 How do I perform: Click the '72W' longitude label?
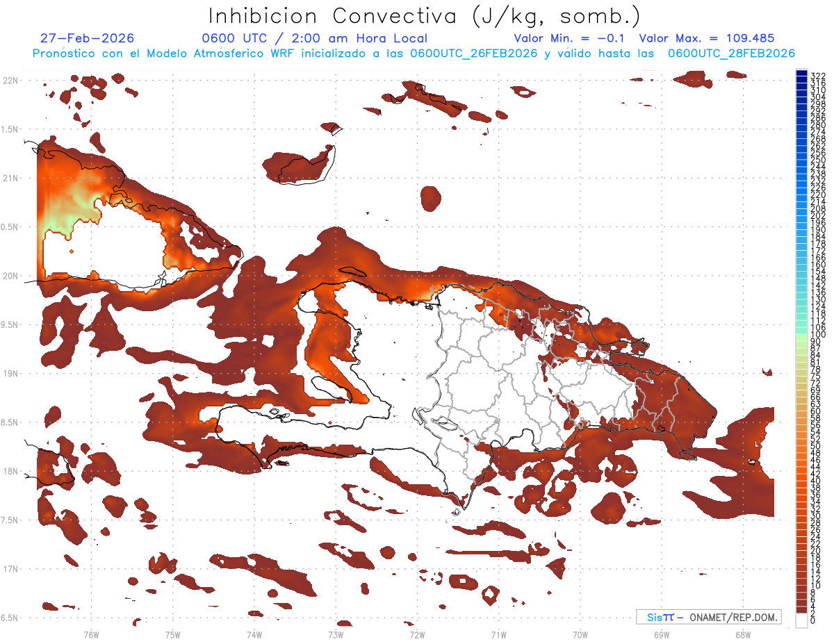coord(417,635)
